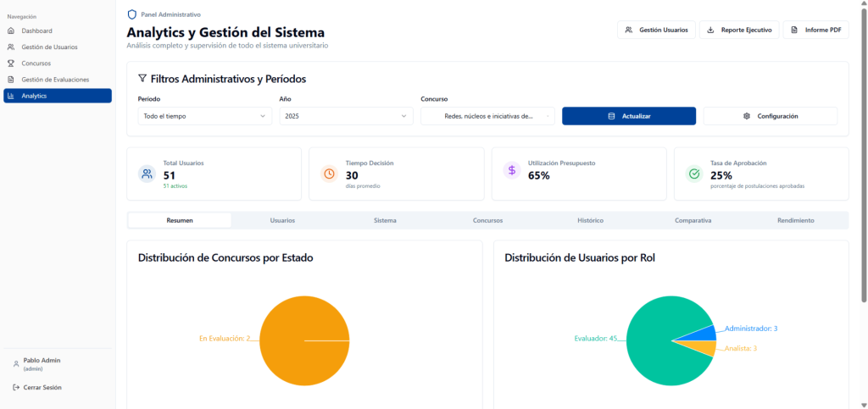Click the funnel icon in Filtros Administrativos
The height and width of the screenshot is (409, 868).
click(x=142, y=79)
